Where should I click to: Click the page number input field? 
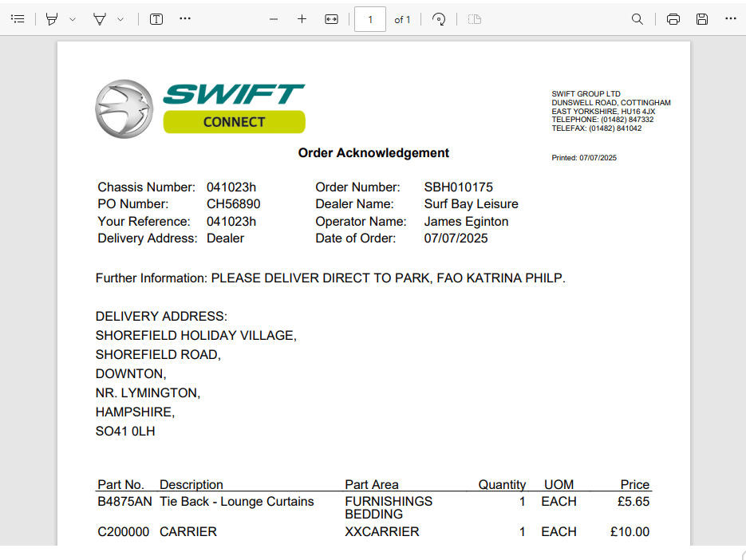coord(370,19)
